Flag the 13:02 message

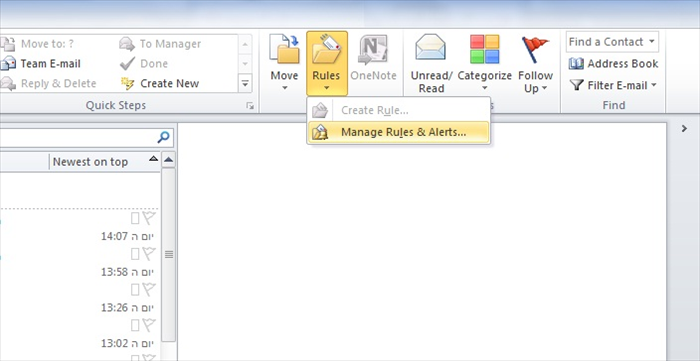(149, 325)
